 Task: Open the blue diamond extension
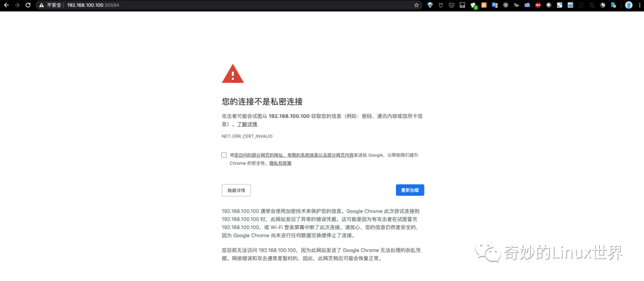[x=430, y=5]
